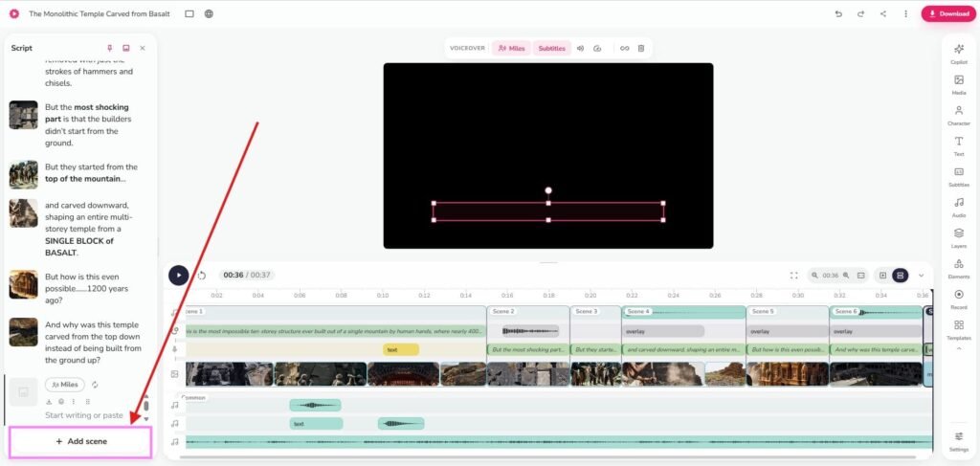Open the Elements panel
The width and height of the screenshot is (980, 466).
point(959,268)
